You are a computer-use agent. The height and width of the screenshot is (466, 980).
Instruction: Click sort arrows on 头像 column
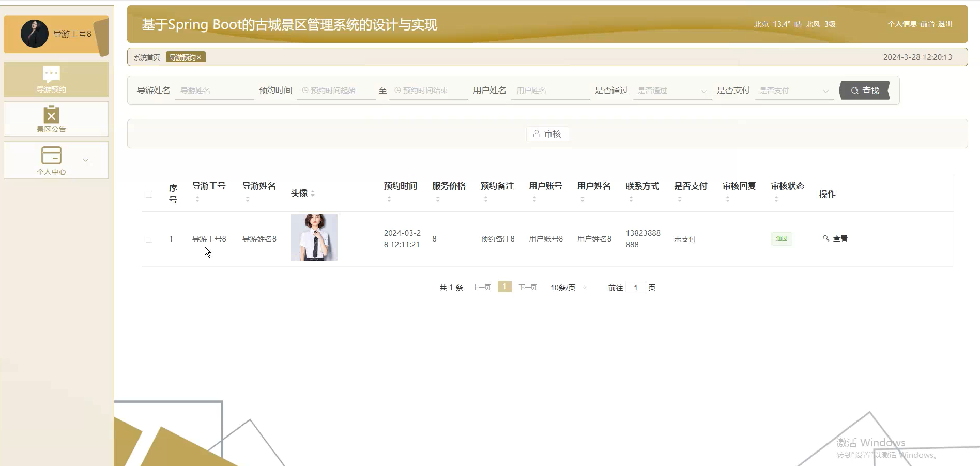tap(313, 193)
